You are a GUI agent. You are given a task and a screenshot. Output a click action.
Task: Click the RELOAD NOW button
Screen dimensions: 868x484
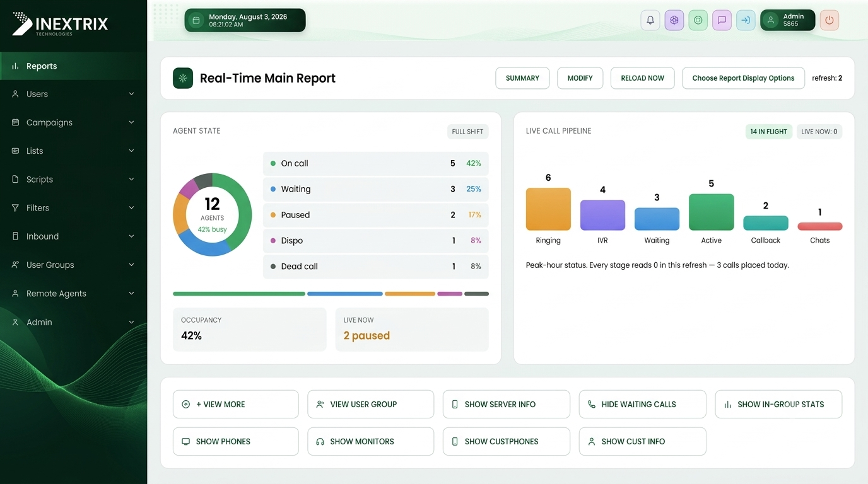pyautogui.click(x=642, y=78)
